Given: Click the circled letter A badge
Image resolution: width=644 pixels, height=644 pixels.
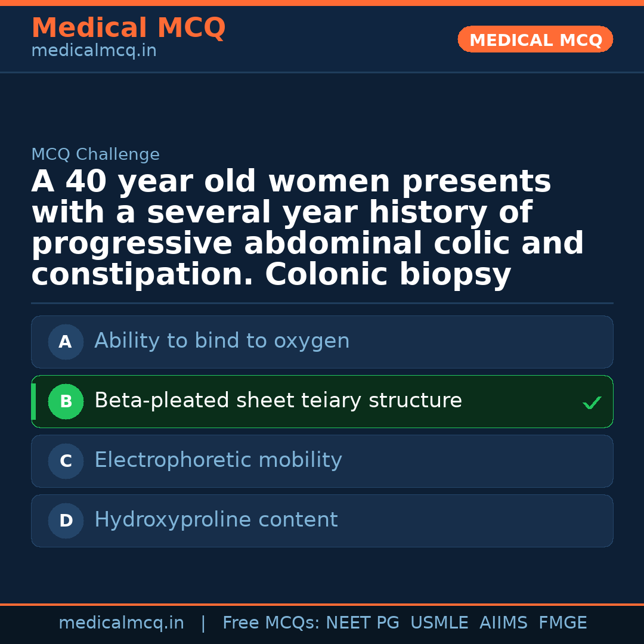Looking at the screenshot, I should click(66, 342).
